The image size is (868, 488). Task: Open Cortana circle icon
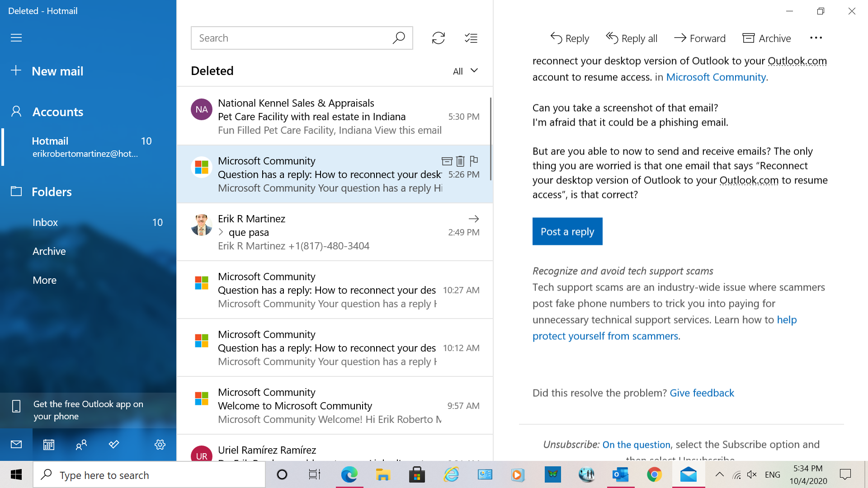tap(282, 474)
